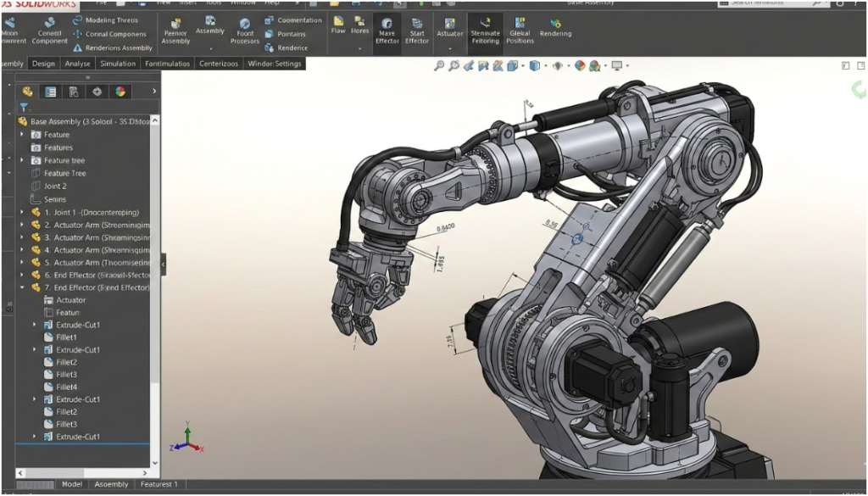The image size is (868, 496).
Task: Open the color wheel appearance panel tab
Action: click(x=120, y=92)
